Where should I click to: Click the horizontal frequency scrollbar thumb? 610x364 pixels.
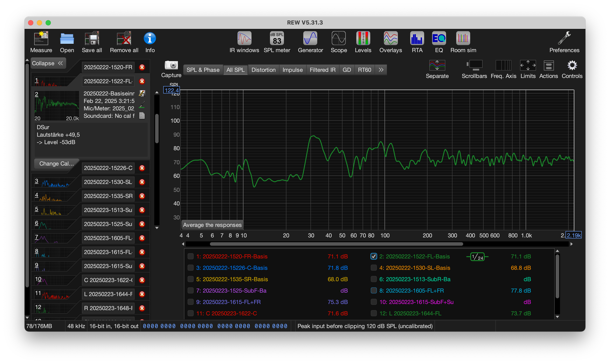pos(336,244)
